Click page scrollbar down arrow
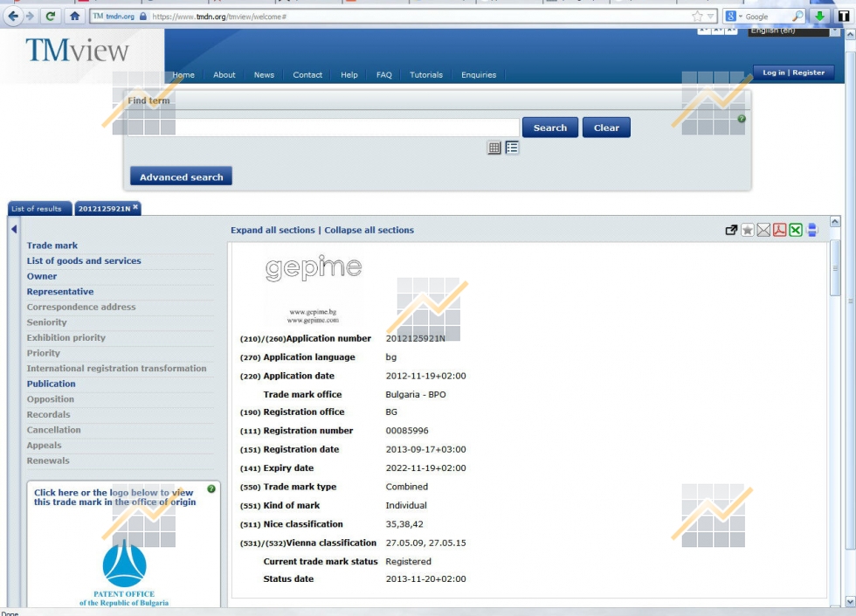 point(850,602)
